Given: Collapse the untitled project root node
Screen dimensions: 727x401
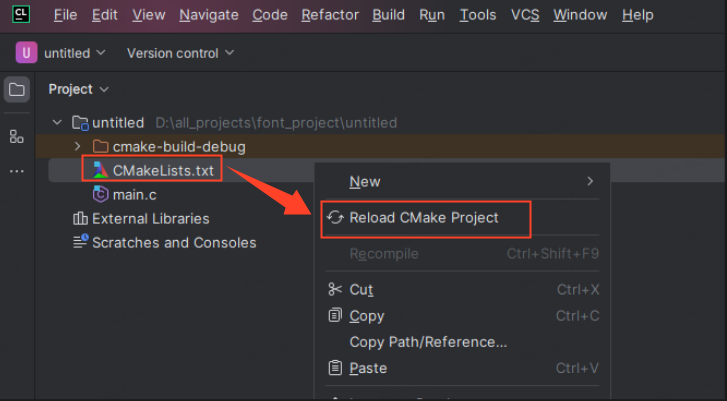Looking at the screenshot, I should (x=57, y=122).
